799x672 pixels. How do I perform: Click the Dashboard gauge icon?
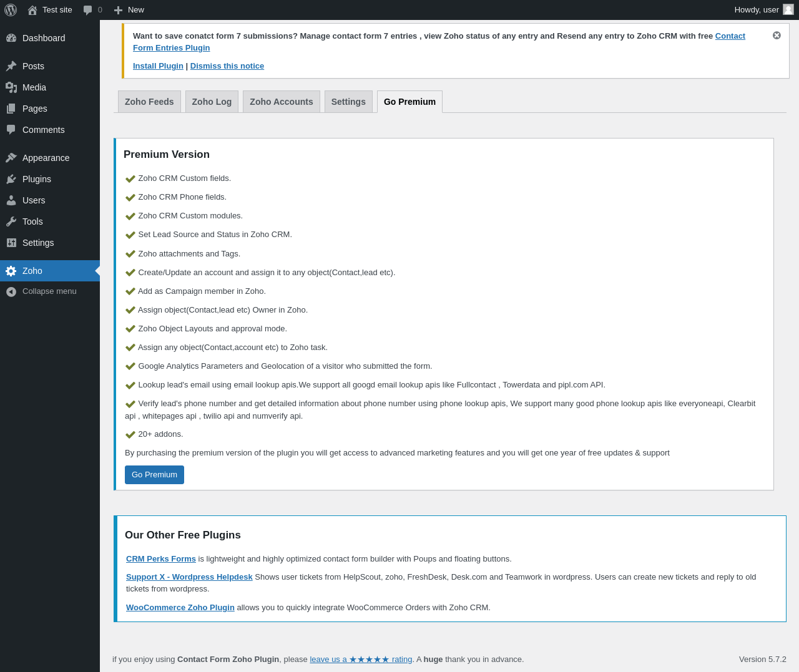click(11, 38)
